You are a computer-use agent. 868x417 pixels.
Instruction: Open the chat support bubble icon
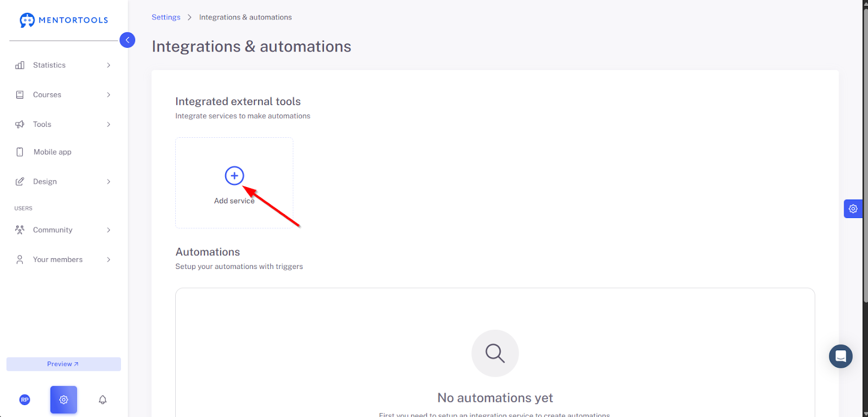pyautogui.click(x=840, y=356)
